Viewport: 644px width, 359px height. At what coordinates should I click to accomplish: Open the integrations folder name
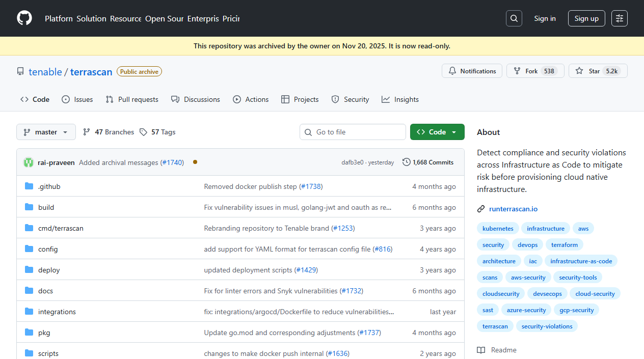pyautogui.click(x=57, y=312)
